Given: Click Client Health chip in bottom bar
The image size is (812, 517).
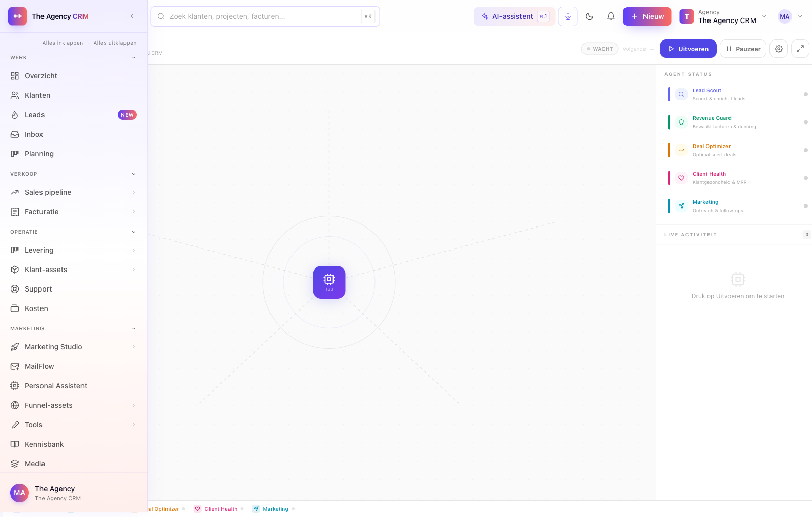Looking at the screenshot, I should [x=218, y=509].
